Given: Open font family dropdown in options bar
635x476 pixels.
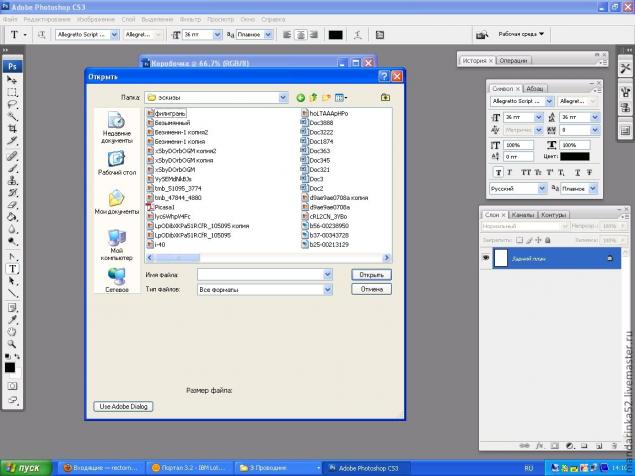Looking at the screenshot, I should pos(115,35).
